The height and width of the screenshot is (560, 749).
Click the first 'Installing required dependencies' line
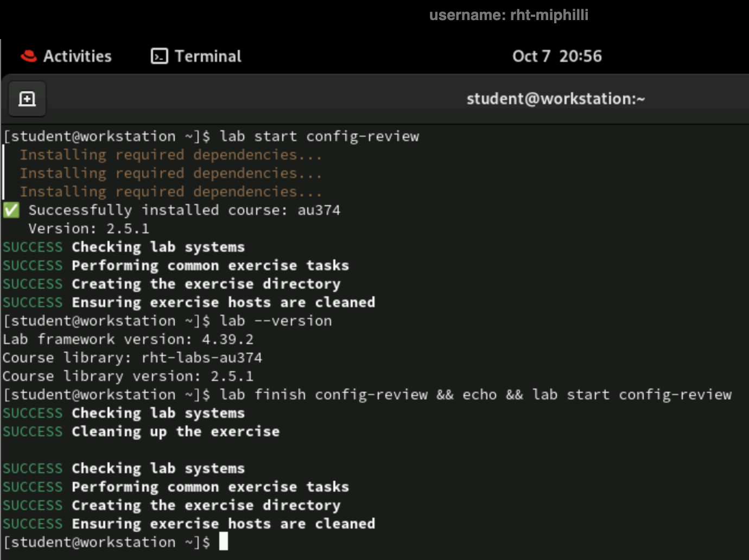(x=171, y=155)
